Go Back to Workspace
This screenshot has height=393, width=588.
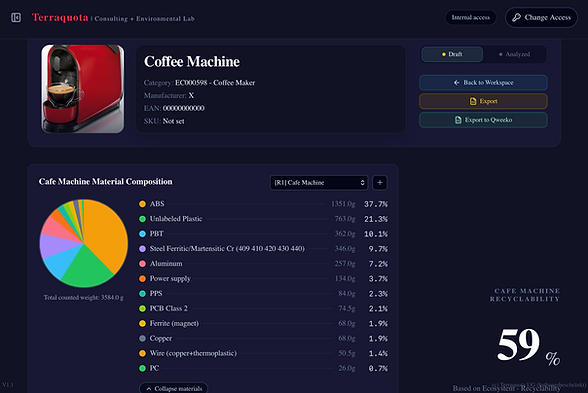pyautogui.click(x=483, y=82)
